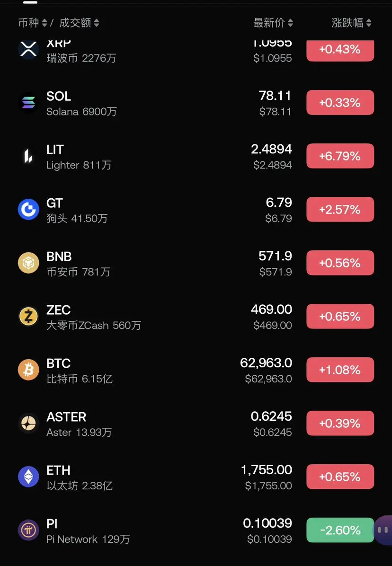Select the Lighter LIT icon
This screenshot has width=392, height=566.
[28, 156]
